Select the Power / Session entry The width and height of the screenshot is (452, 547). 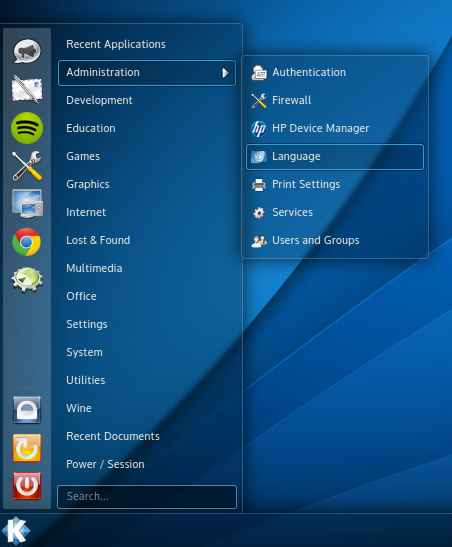click(147, 464)
